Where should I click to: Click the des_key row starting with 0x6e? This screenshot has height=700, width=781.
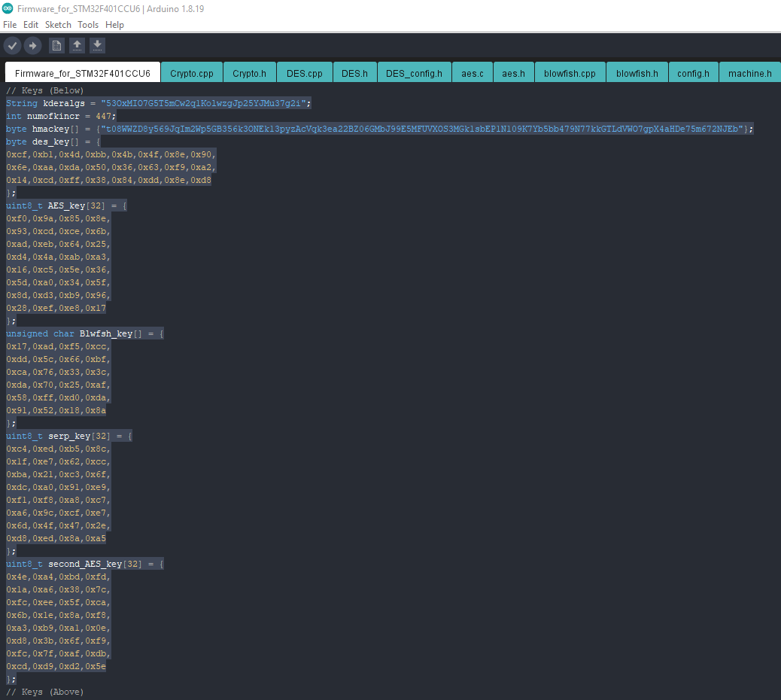click(111, 167)
